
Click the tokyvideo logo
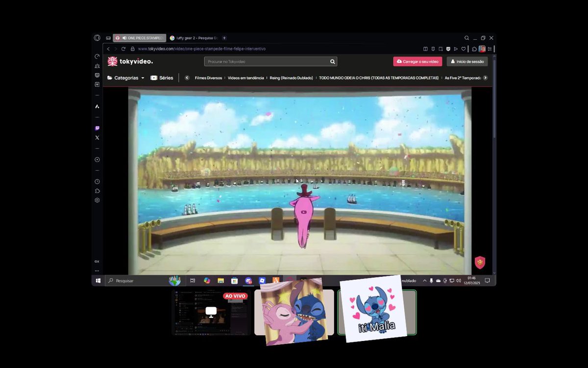(130, 61)
